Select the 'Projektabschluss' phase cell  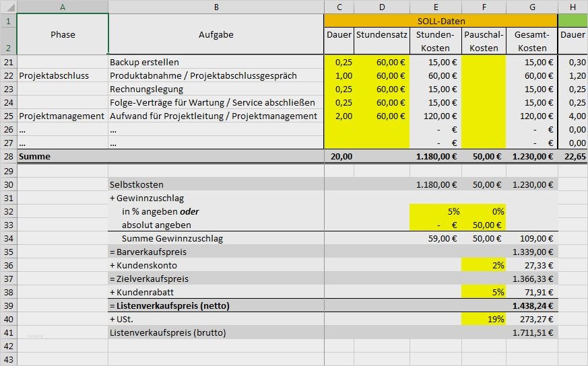[63, 75]
